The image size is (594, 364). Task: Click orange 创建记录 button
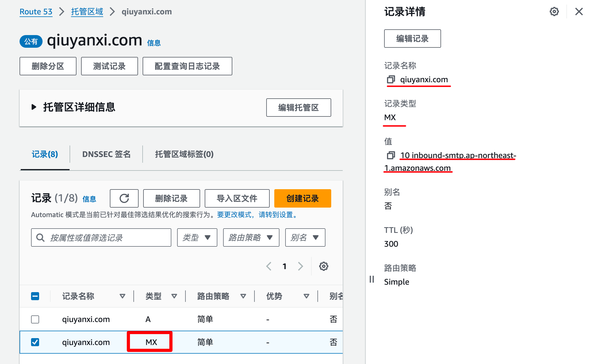303,198
